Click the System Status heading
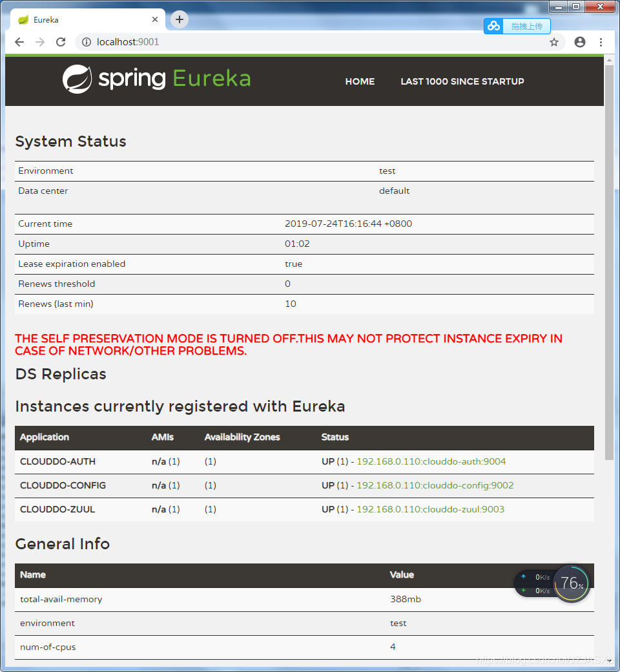The image size is (620, 672). [x=70, y=142]
